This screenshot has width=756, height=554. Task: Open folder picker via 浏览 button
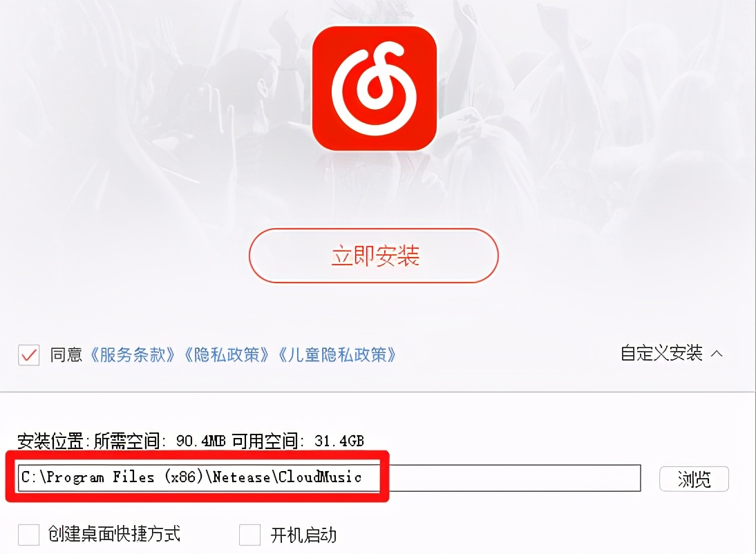coord(694,479)
